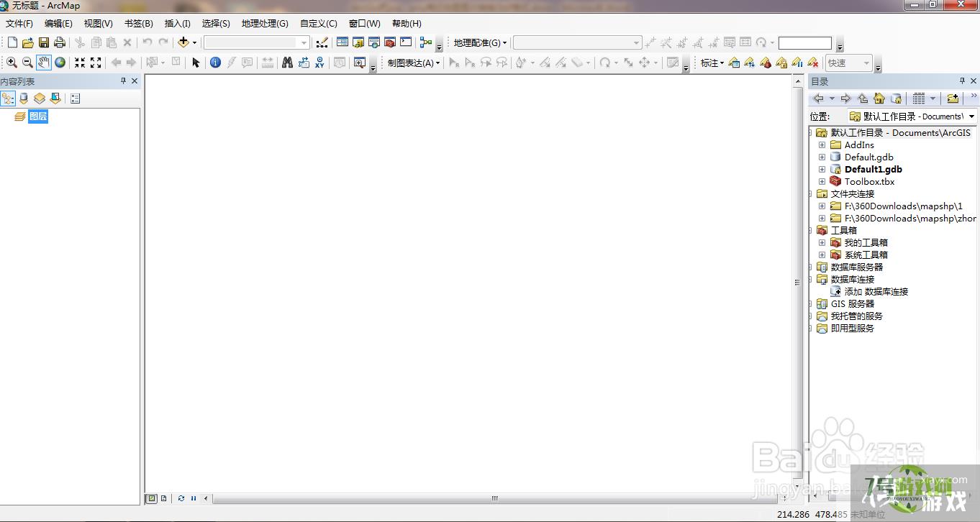The width and height of the screenshot is (980, 522).
Task: Print the map via printer icon
Action: (60, 42)
